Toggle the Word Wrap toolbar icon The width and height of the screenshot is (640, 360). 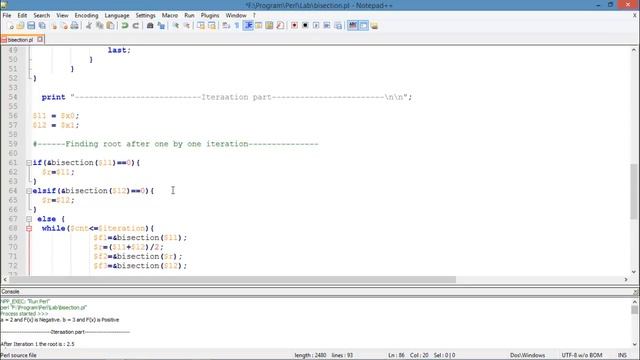[226, 26]
